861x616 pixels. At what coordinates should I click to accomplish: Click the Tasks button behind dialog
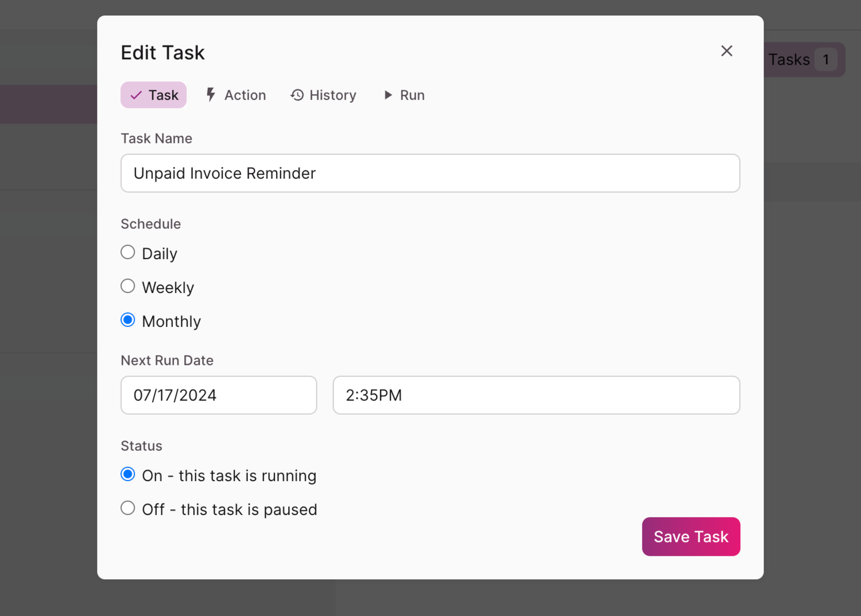789,60
